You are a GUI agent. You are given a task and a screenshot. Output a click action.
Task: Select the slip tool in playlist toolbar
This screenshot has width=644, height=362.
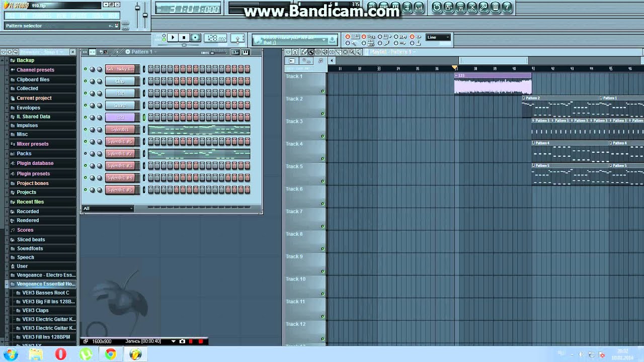point(332,52)
